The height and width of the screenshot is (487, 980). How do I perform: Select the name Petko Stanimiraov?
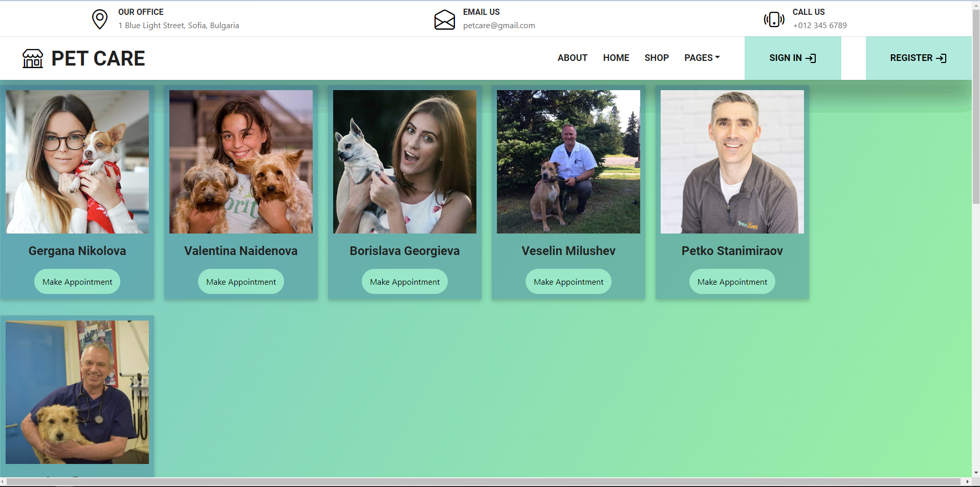point(732,251)
